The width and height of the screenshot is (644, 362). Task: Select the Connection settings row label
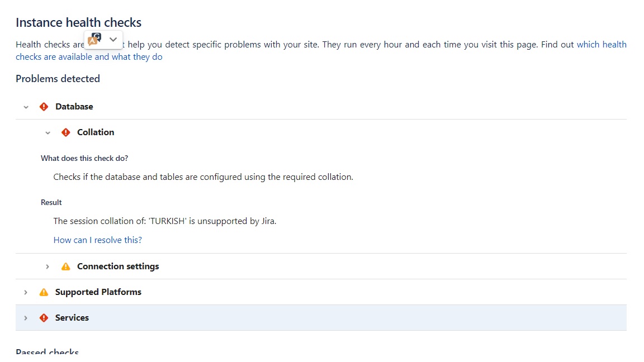119,266
